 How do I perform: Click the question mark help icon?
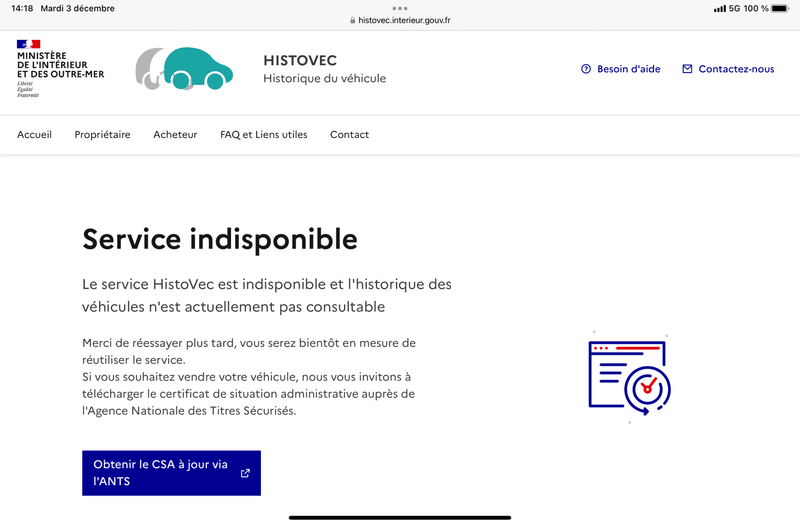click(586, 69)
